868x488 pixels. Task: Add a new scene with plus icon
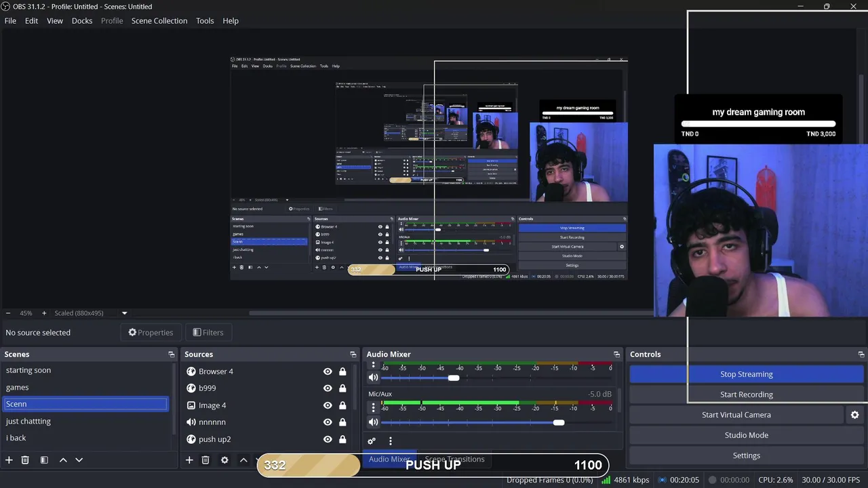pyautogui.click(x=9, y=460)
